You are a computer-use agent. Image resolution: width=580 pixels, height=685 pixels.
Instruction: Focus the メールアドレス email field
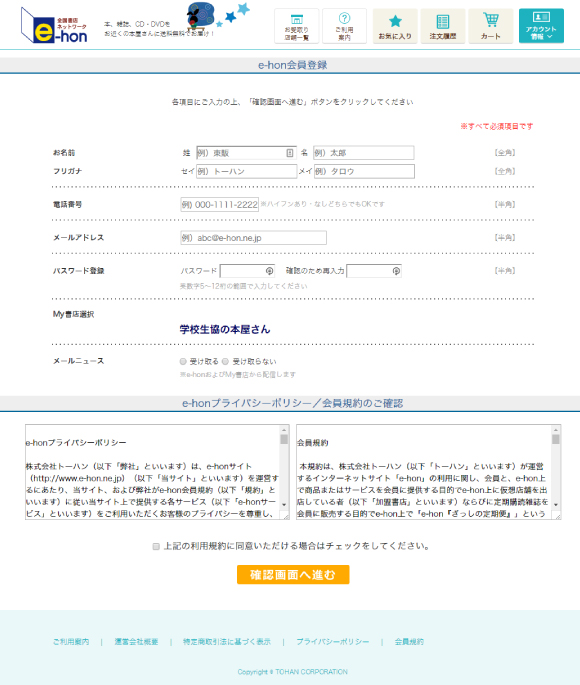coord(253,238)
